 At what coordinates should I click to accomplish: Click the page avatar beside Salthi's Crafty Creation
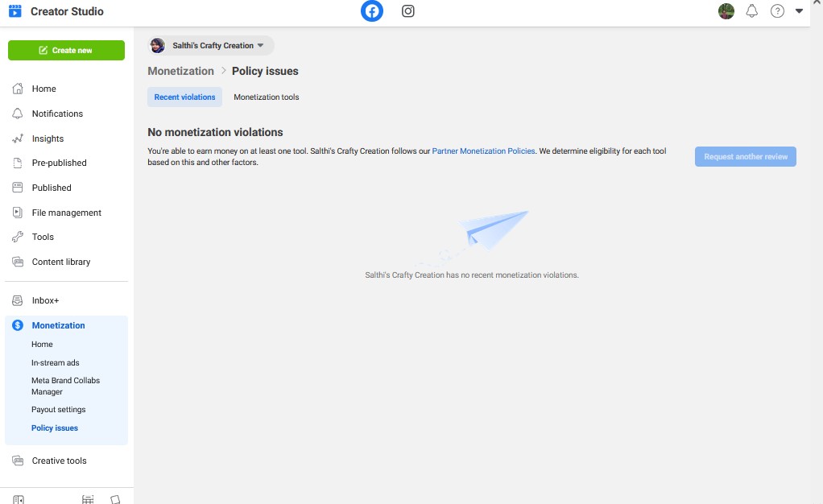(x=158, y=46)
